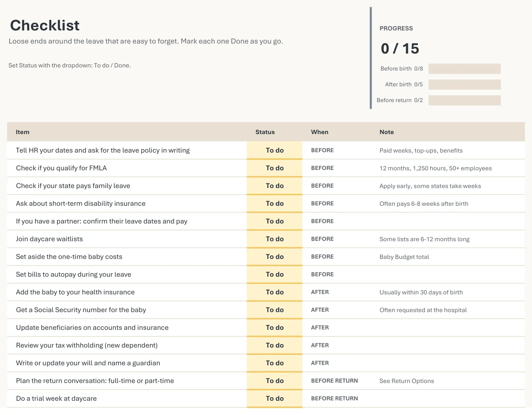The image size is (532, 415).
Task: Click note '12 months, 1,250 hours, 50+ employees'
Action: (436, 168)
